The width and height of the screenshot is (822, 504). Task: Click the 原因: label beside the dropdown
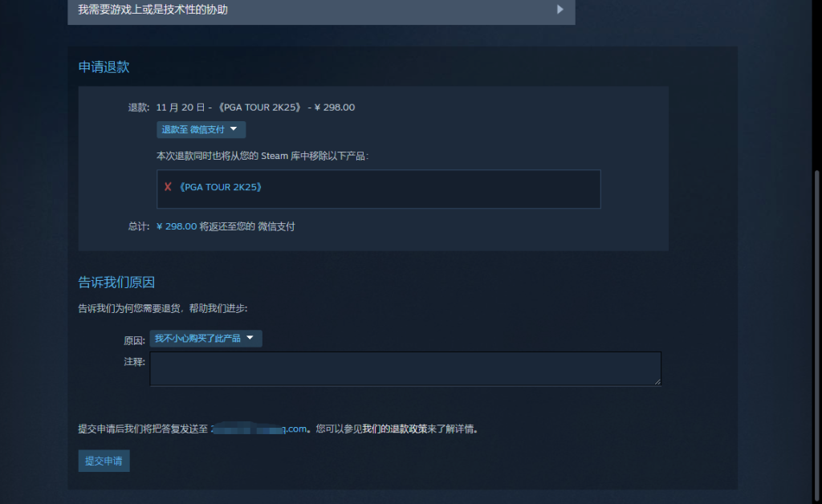click(x=134, y=341)
